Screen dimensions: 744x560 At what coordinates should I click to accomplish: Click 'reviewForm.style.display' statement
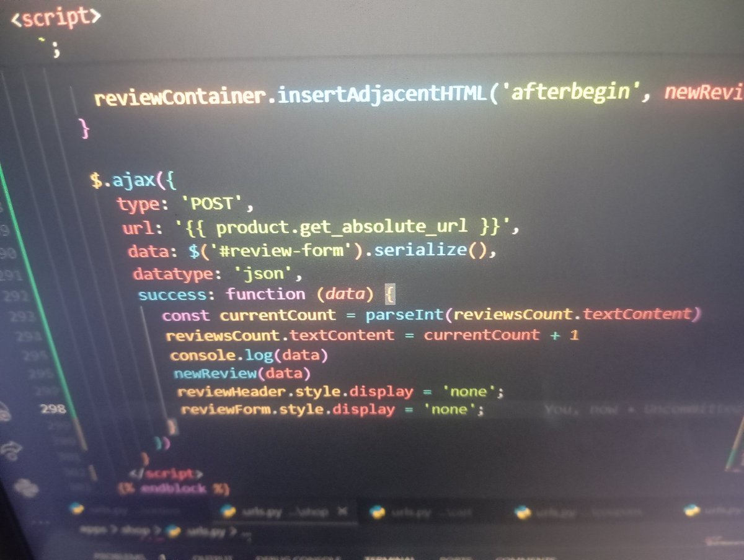pyautogui.click(x=288, y=409)
